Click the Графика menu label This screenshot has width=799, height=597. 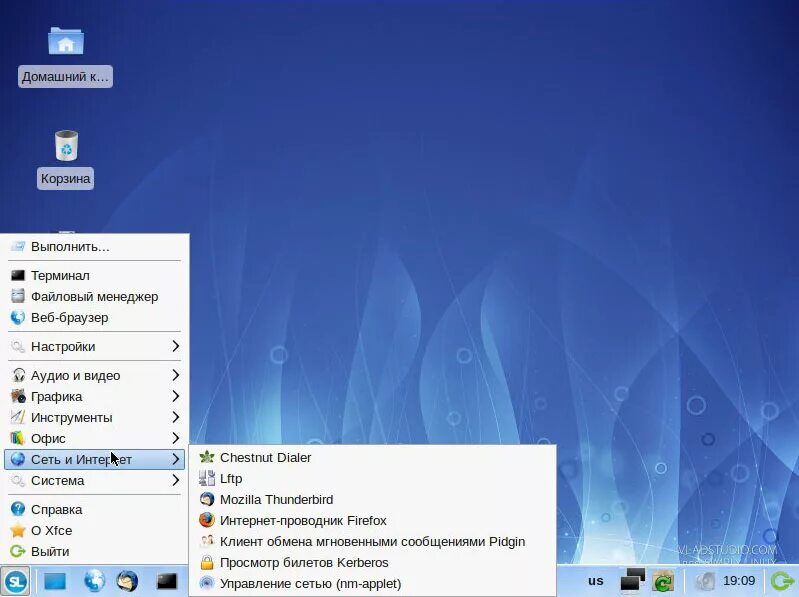(x=57, y=396)
